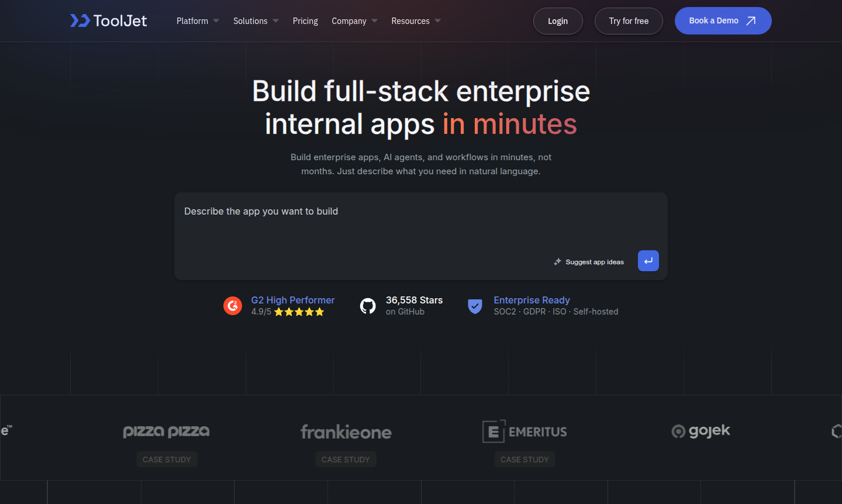Click the frankieone logo
842x504 pixels.
(346, 432)
